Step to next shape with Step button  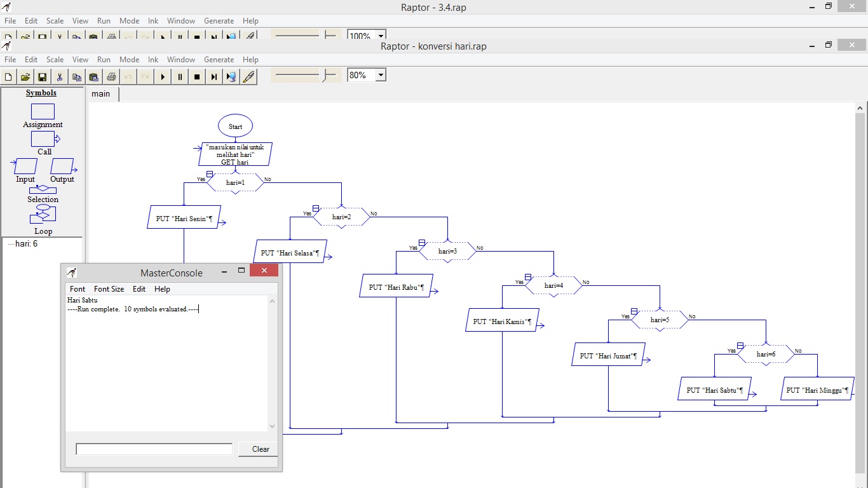(214, 77)
